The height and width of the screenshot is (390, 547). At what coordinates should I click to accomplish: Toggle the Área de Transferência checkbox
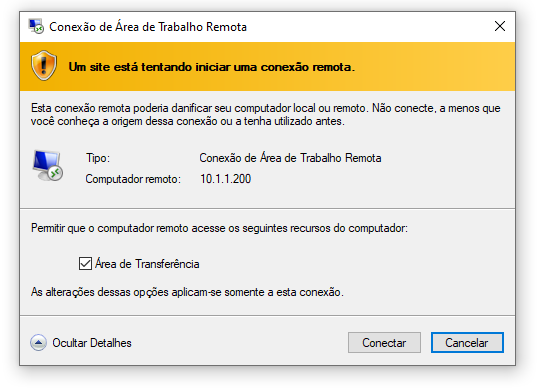coord(85,264)
